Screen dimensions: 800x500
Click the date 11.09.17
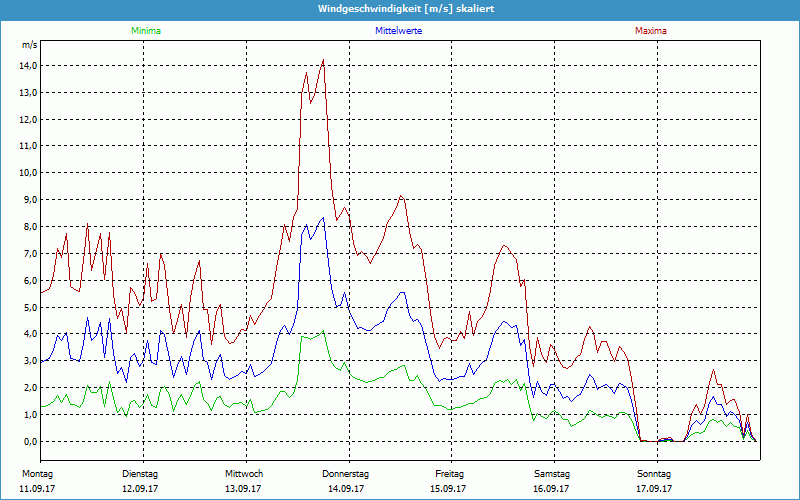point(37,489)
